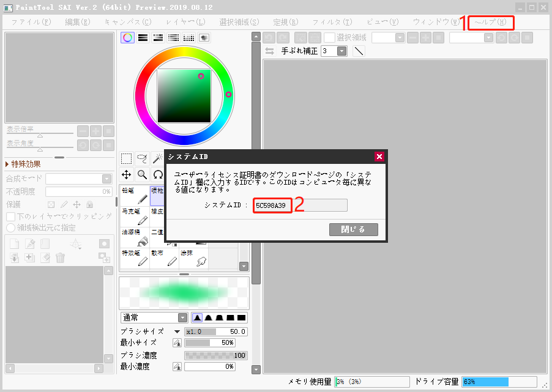
Task: Click the swap arrows icon beside 手ぶれ補正
Action: 270,51
